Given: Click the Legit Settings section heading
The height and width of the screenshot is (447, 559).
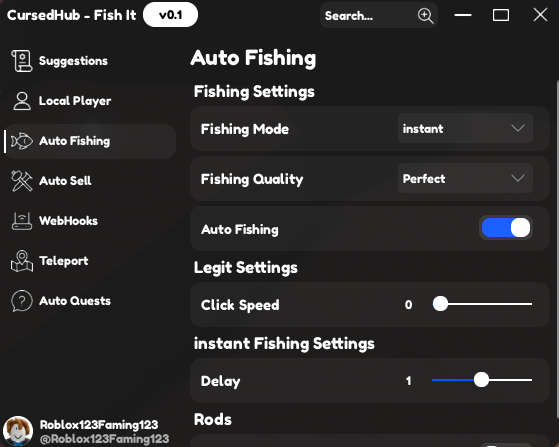Looking at the screenshot, I should click(x=246, y=268).
